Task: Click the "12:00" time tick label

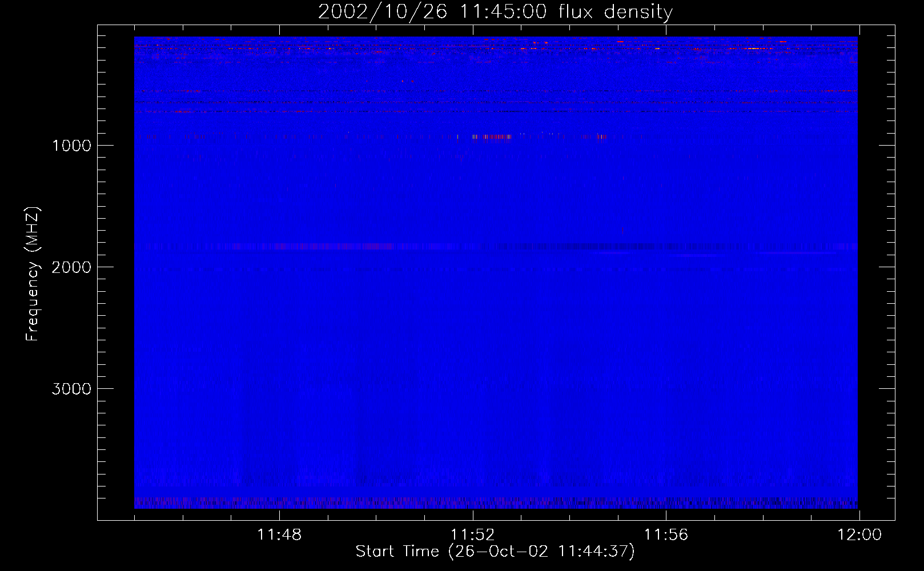Action: [x=859, y=535]
